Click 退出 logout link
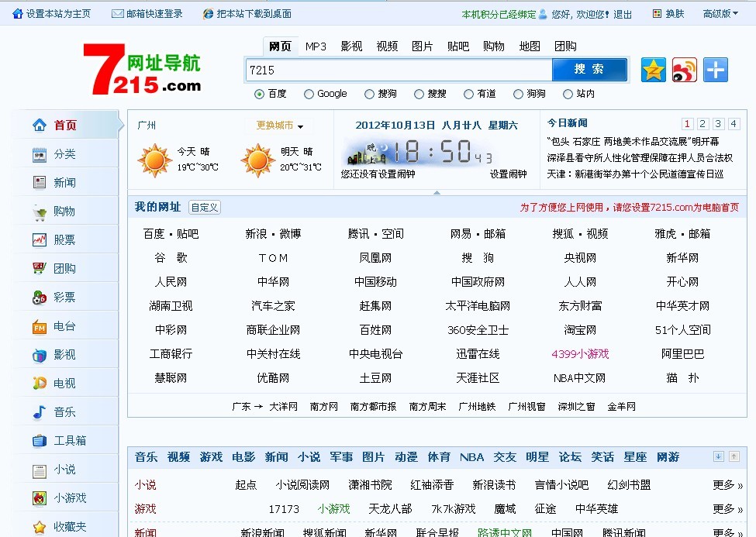 623,15
